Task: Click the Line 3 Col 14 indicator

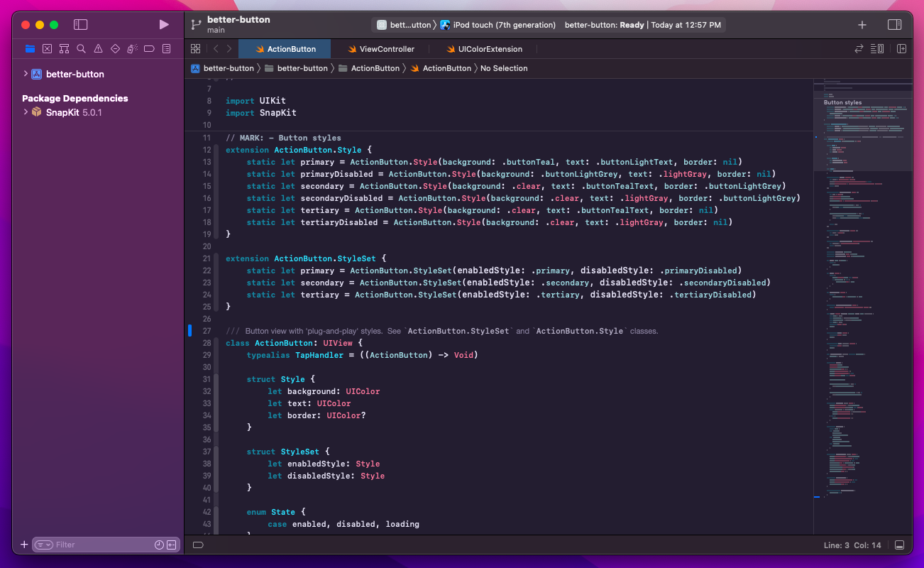Action: coord(852,545)
